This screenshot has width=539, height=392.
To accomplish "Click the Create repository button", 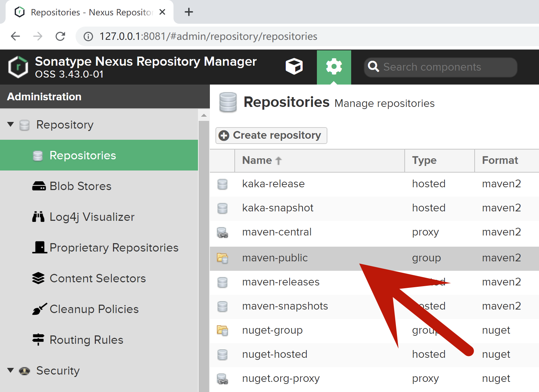I will coord(271,136).
